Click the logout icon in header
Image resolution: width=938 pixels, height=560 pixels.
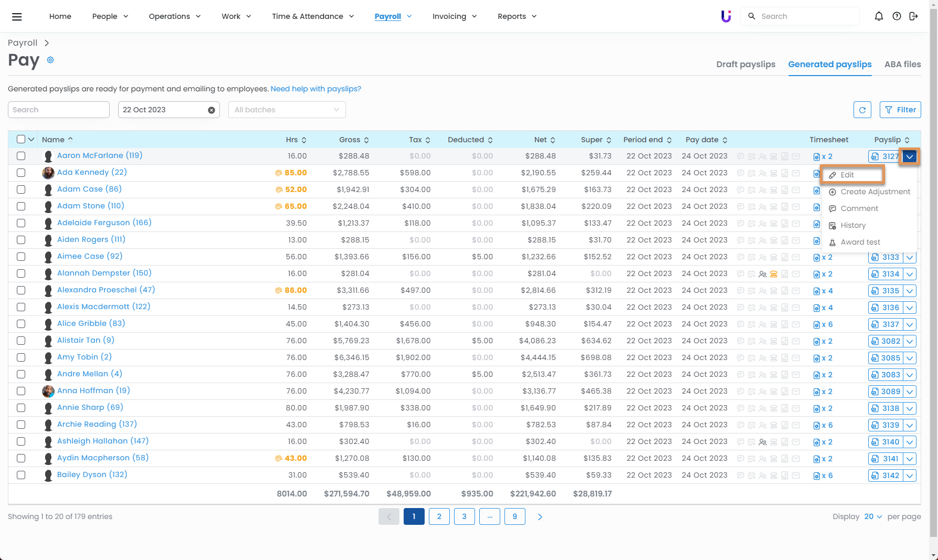point(913,16)
